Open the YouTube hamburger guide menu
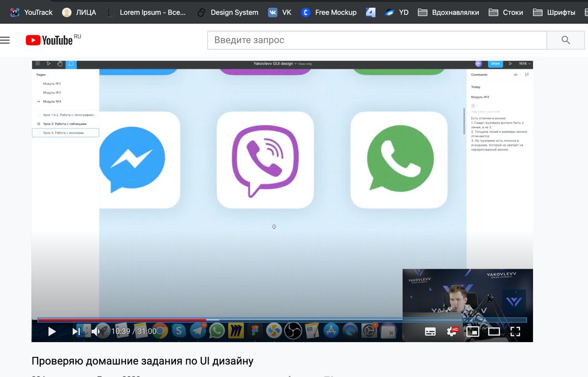588x377 pixels. pos(5,40)
